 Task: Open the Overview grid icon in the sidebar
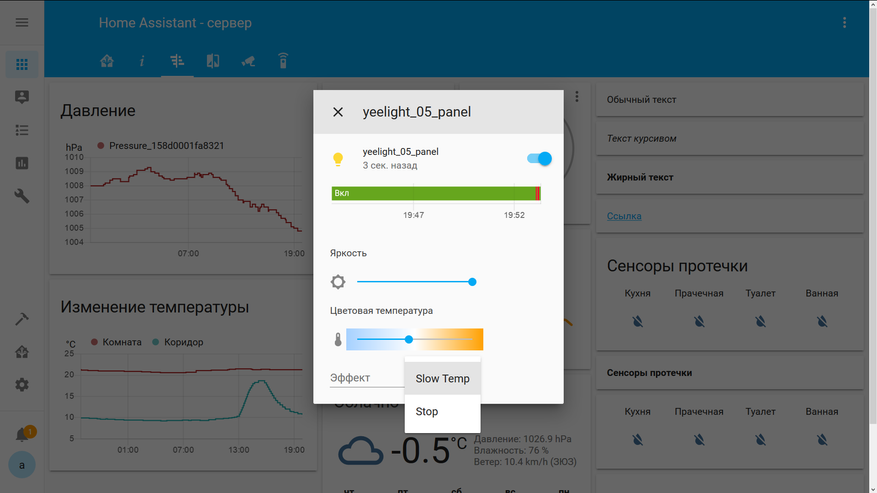[22, 64]
